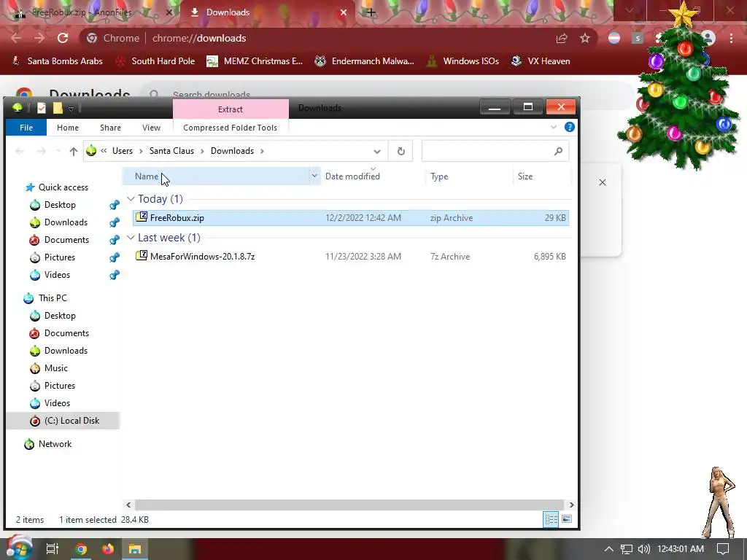Screen dimensions: 747x560
Task: Open Firefox from the taskbar
Action: pos(108,549)
